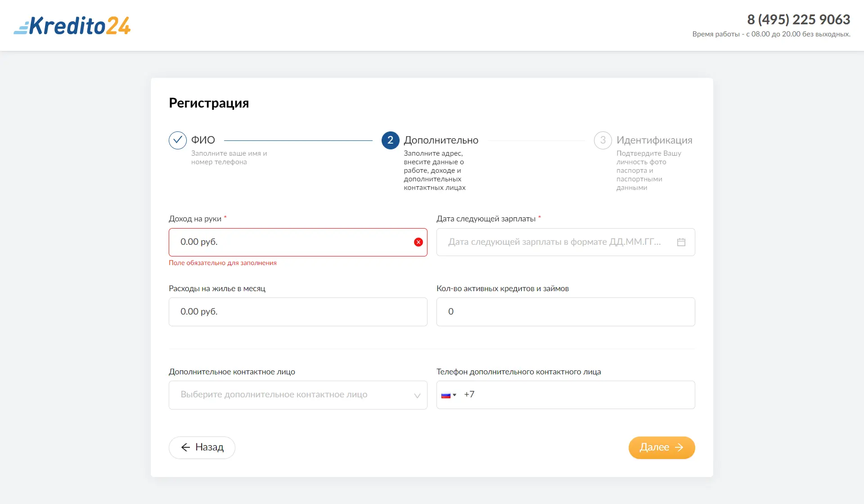
Task: Open the calendar icon in salary date field
Action: tap(681, 242)
